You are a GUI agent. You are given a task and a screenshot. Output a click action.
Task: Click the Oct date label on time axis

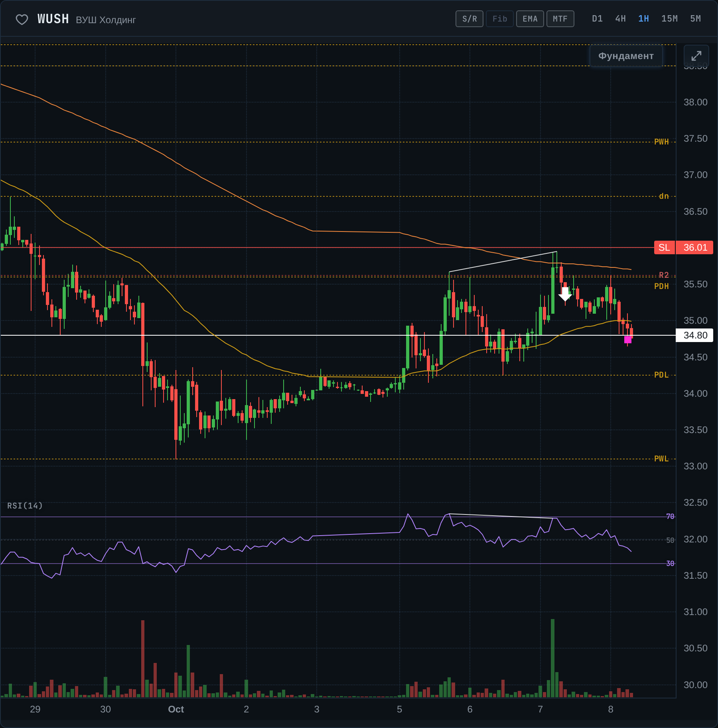[x=176, y=709]
